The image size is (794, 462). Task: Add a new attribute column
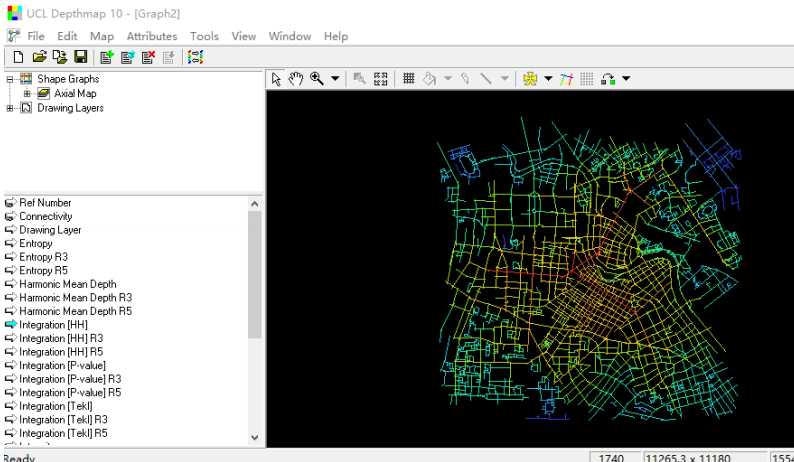pyautogui.click(x=106, y=57)
